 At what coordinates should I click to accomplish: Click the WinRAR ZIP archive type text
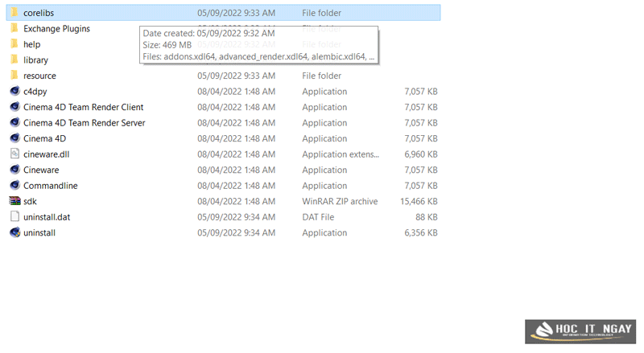pos(340,202)
